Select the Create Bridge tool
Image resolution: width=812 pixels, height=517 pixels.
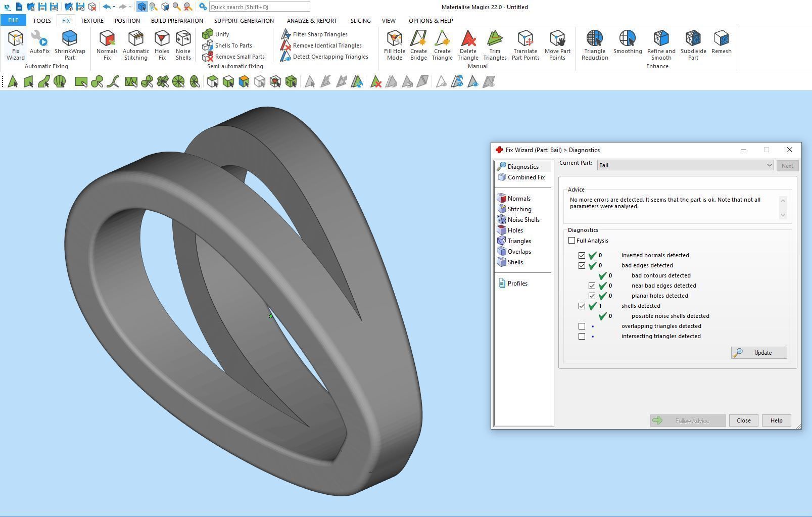(418, 45)
